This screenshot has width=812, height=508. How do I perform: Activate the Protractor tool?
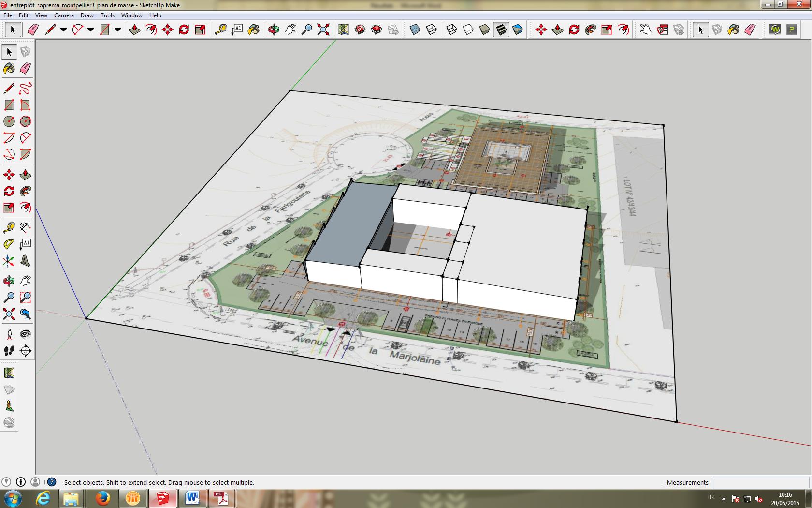click(x=9, y=244)
